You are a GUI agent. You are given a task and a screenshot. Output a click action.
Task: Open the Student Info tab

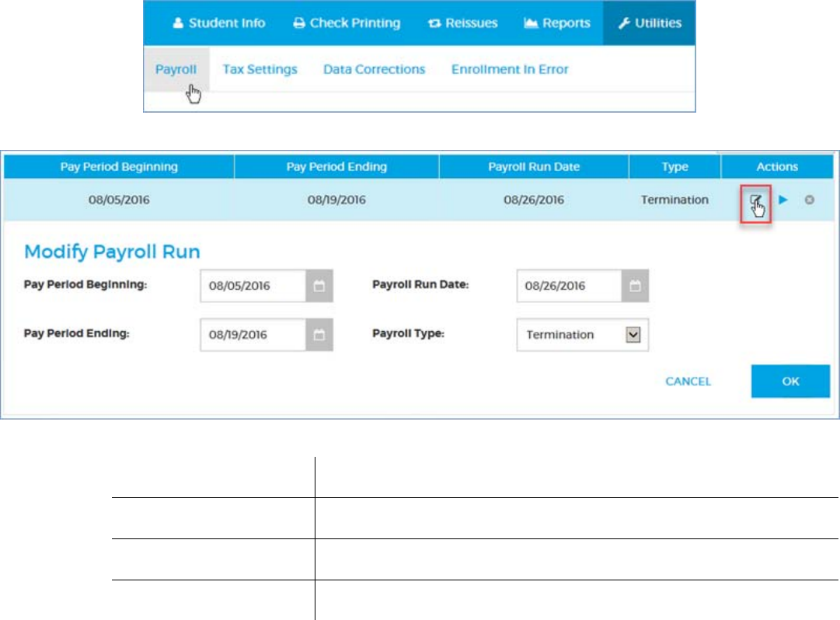click(218, 23)
